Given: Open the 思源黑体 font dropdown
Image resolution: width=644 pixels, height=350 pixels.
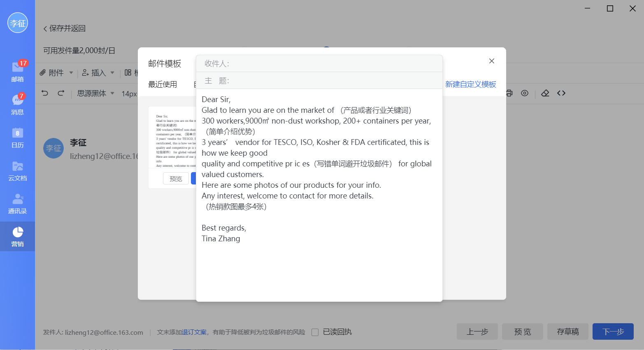Looking at the screenshot, I should pos(95,93).
